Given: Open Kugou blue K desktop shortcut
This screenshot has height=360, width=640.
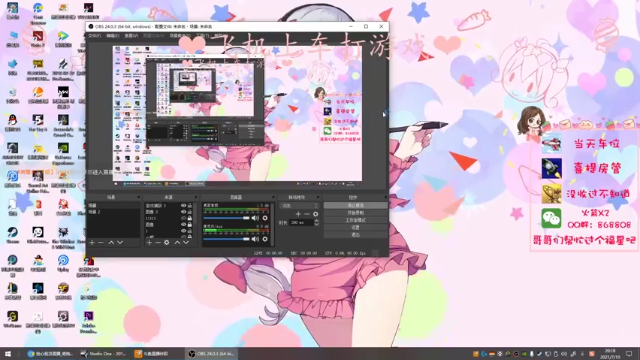Looking at the screenshot, I should point(13,179).
